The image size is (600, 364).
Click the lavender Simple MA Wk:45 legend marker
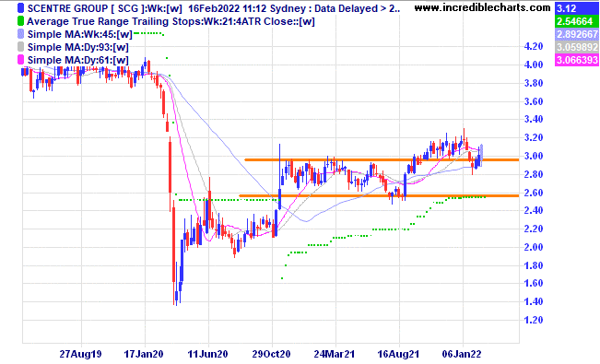pyautogui.click(x=20, y=34)
